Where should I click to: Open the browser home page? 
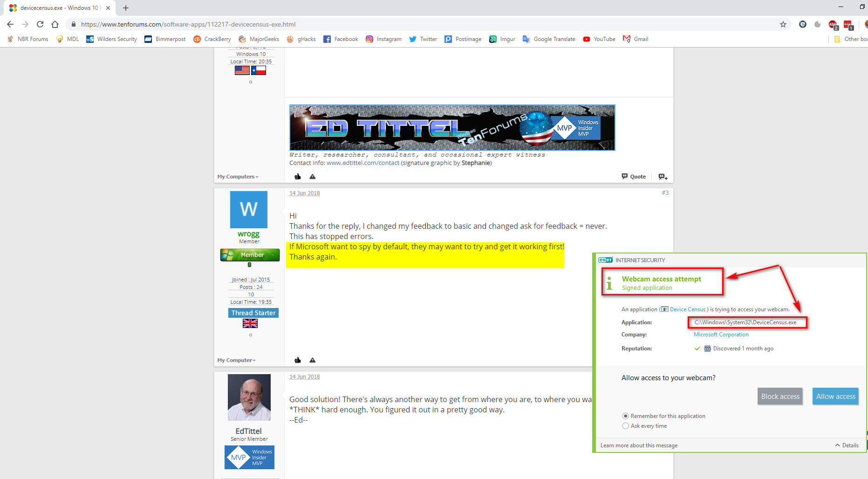(55, 24)
